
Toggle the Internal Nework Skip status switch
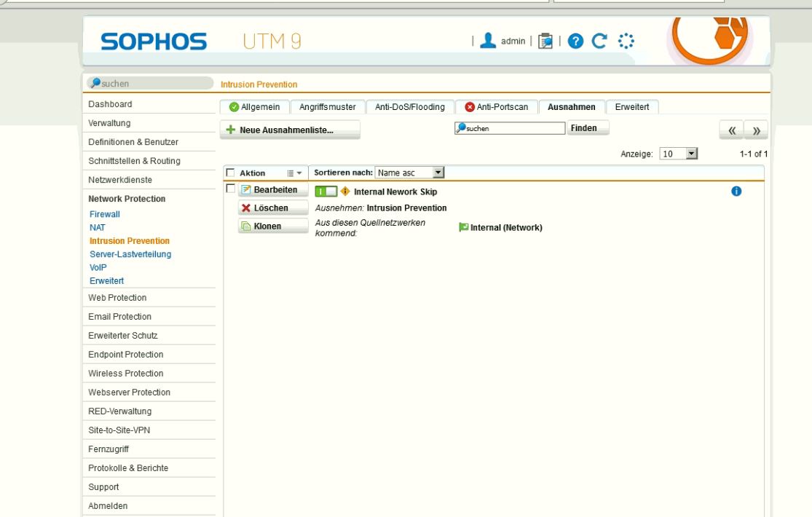(327, 192)
